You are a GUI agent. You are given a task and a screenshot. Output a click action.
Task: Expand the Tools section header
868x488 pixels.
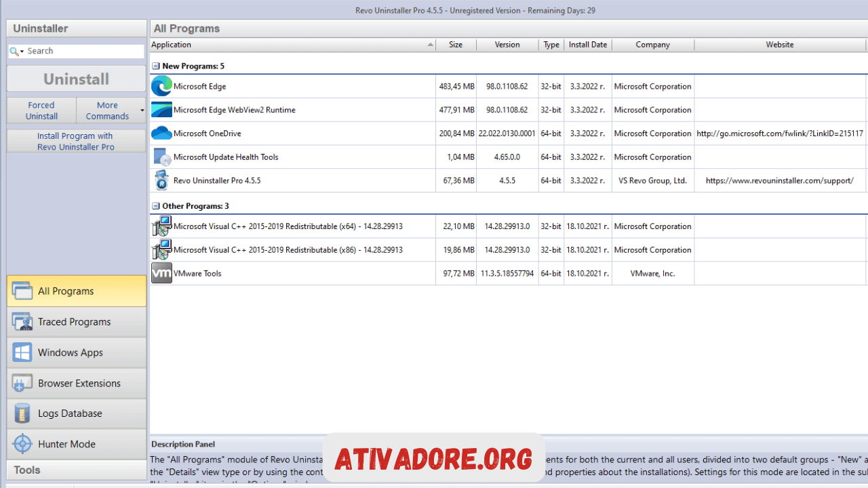coord(77,470)
